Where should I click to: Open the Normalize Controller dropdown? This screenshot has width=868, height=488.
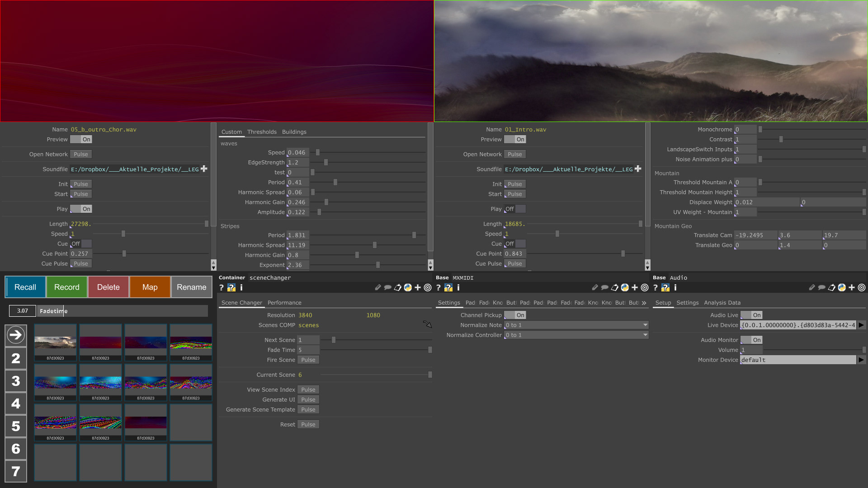576,335
